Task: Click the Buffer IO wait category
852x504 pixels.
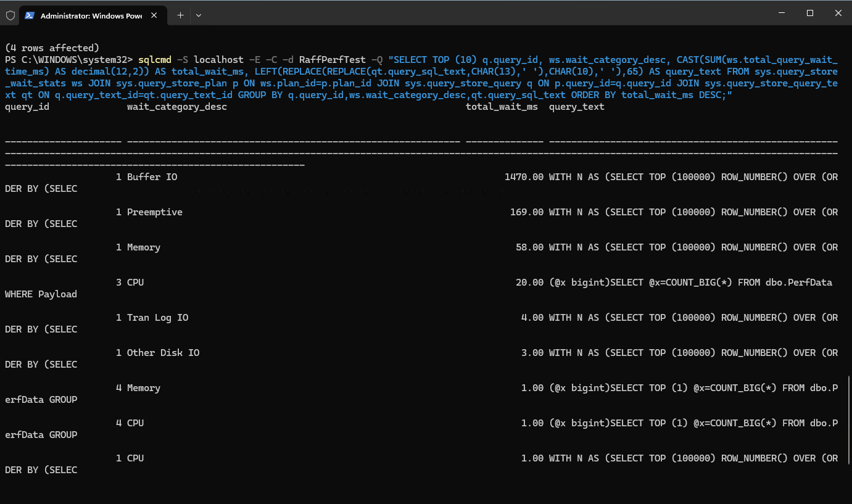Action: click(x=152, y=177)
